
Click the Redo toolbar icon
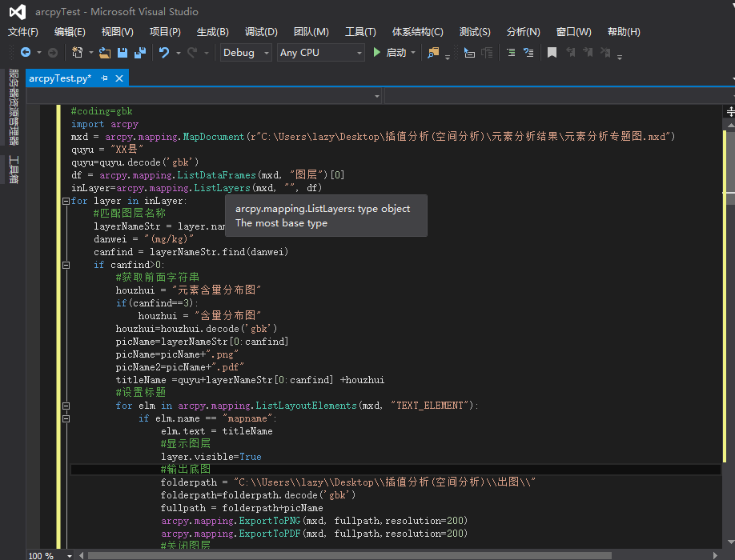click(191, 53)
